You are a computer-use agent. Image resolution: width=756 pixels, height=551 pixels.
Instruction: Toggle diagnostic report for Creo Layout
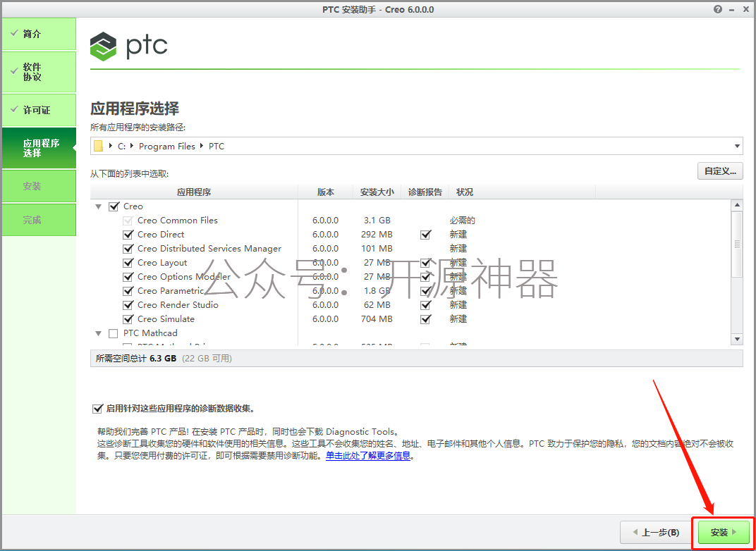(x=425, y=263)
